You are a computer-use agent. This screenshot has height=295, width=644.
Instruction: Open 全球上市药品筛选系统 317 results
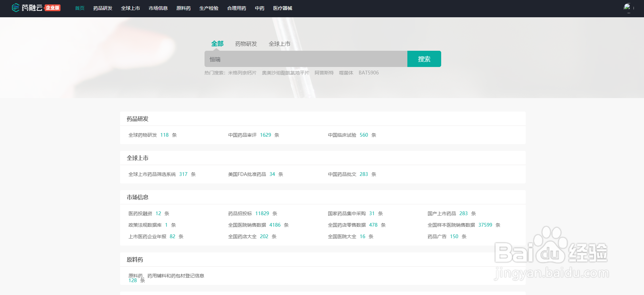(162, 174)
